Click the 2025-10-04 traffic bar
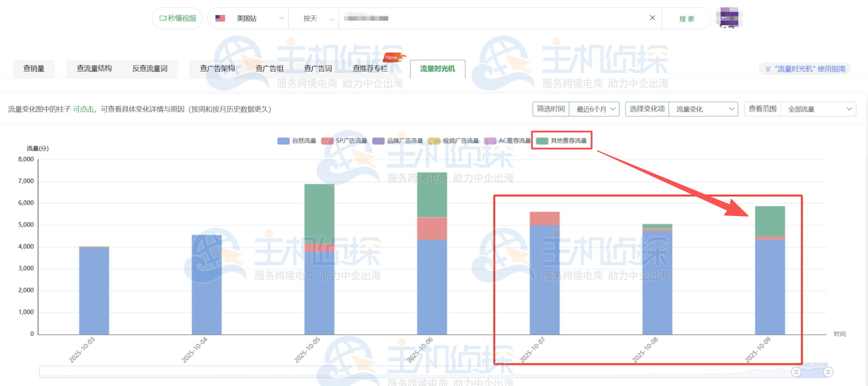 click(207, 285)
